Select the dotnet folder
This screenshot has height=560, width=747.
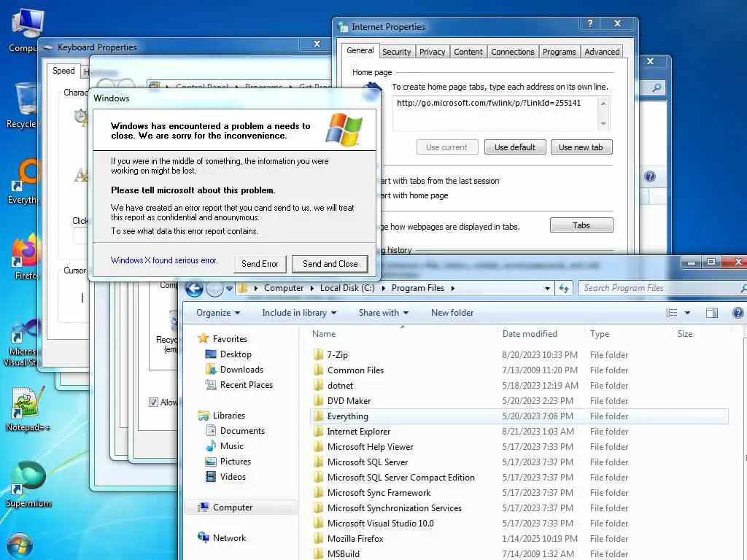point(340,385)
